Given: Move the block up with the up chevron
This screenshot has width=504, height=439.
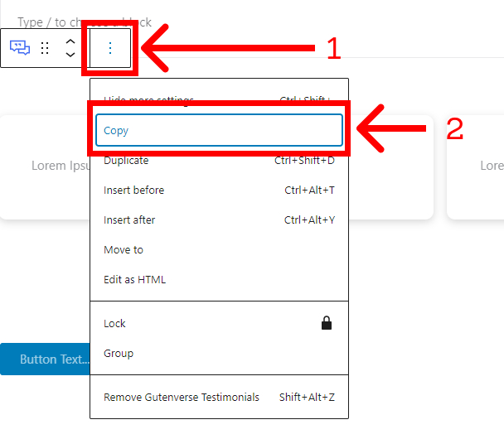Looking at the screenshot, I should coord(70,41).
